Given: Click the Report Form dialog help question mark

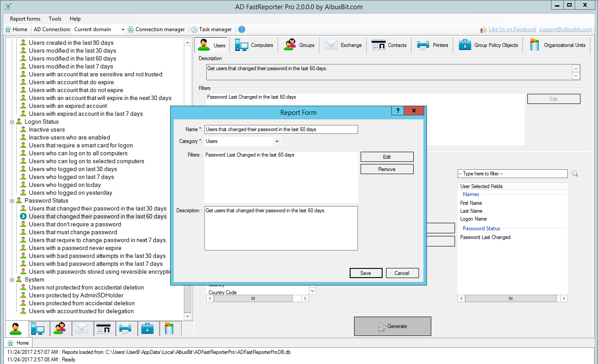Looking at the screenshot, I should pos(397,111).
